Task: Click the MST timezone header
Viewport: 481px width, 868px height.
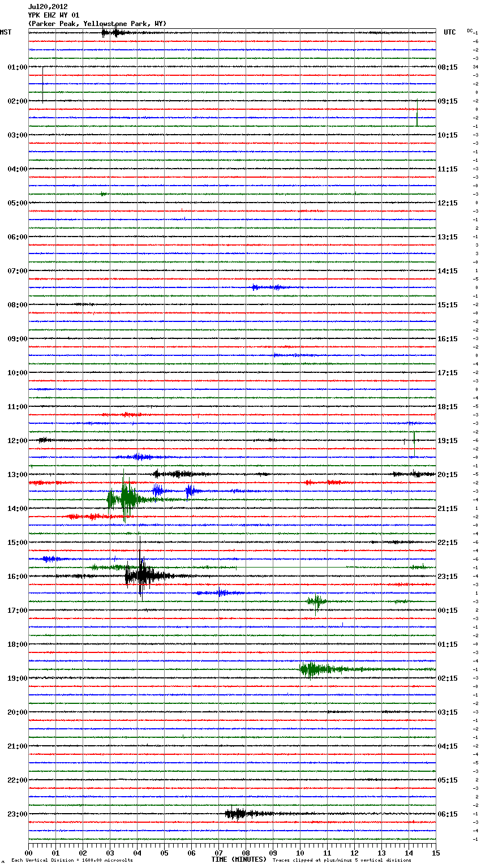Action: tap(6, 32)
